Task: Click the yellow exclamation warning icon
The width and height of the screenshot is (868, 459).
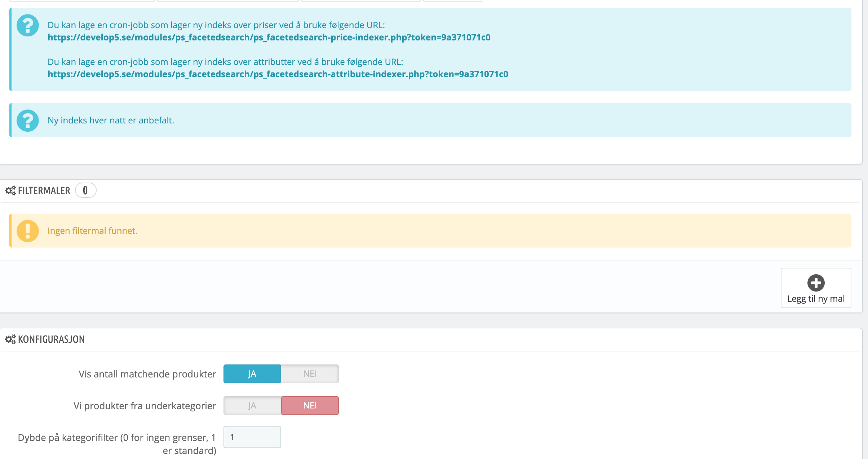Action: coord(28,231)
